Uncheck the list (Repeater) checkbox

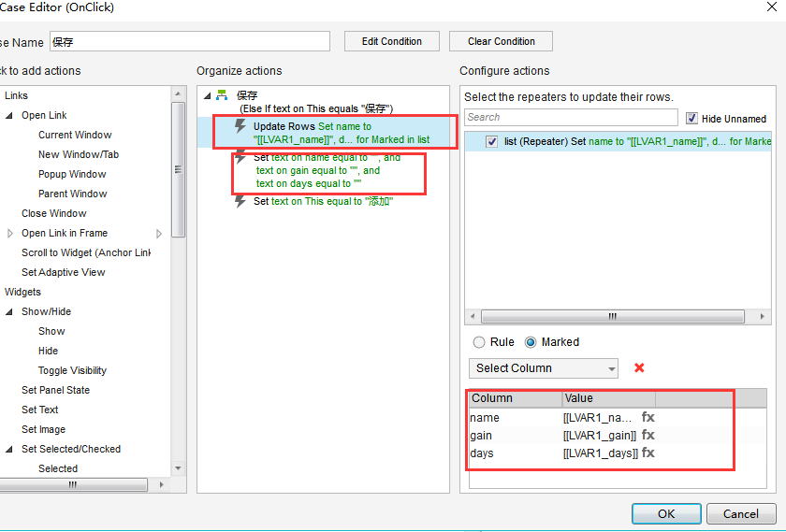[x=492, y=142]
